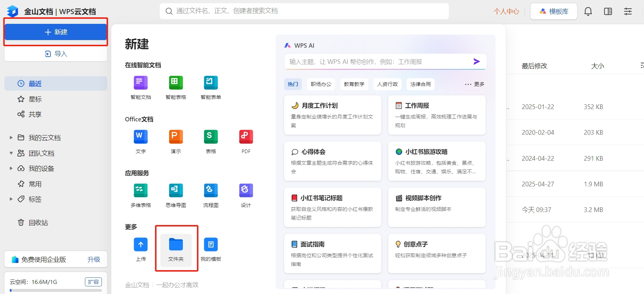This screenshot has width=644, height=294.
Task: Create a new 流程图 flowchart
Action: point(211,195)
